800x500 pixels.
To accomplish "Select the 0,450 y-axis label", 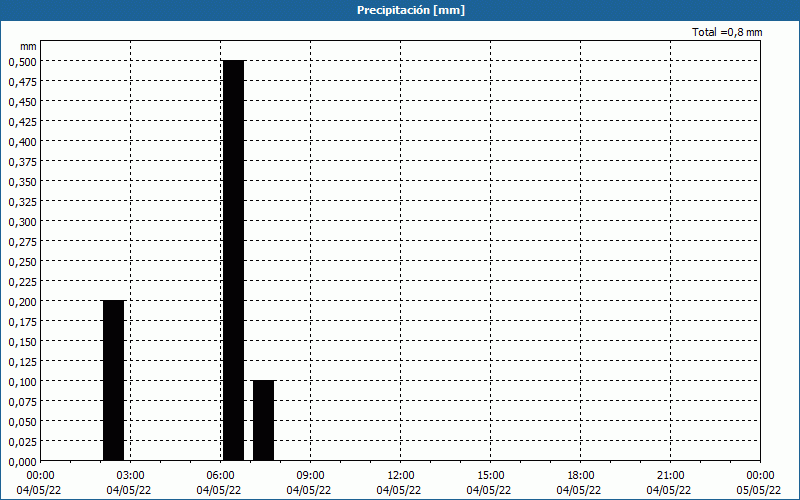I will click(22, 102).
